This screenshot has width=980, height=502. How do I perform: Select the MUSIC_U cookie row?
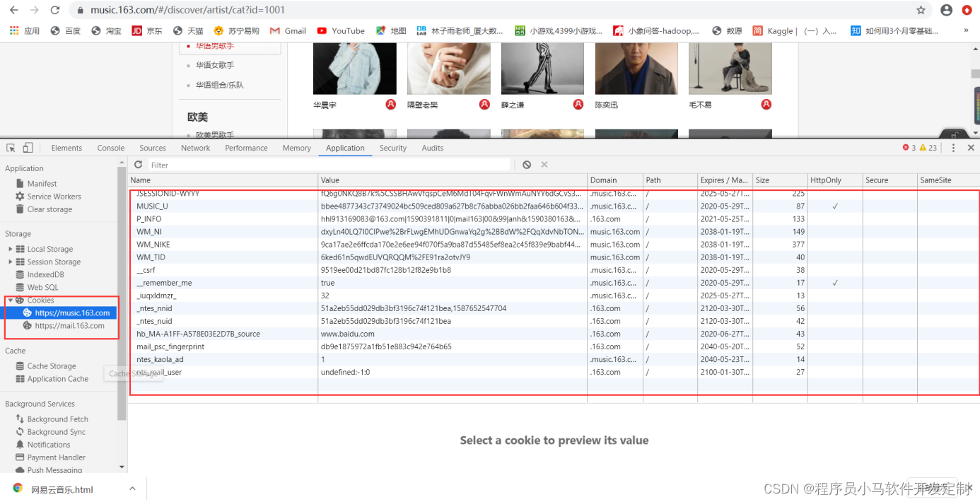(x=554, y=206)
